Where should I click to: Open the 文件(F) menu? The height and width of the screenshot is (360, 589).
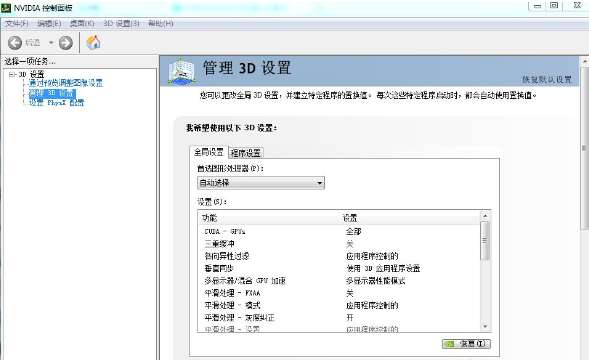coord(17,23)
